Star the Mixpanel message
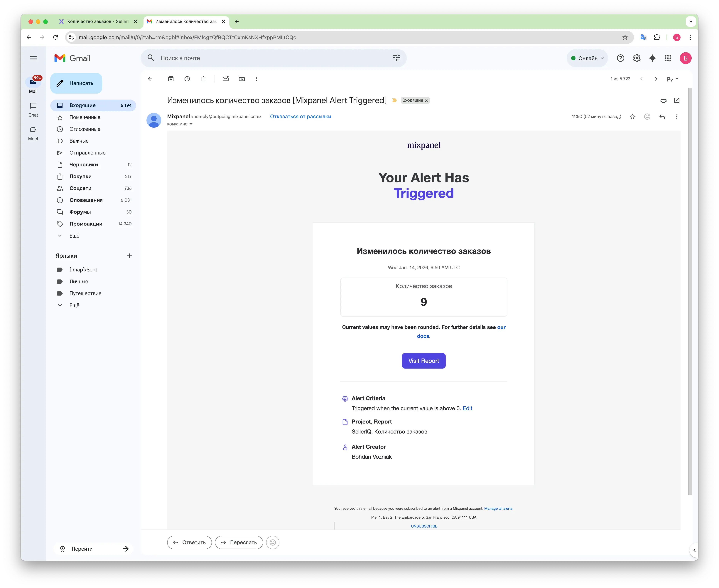Screen dimensions: 719x588 pos(632,117)
